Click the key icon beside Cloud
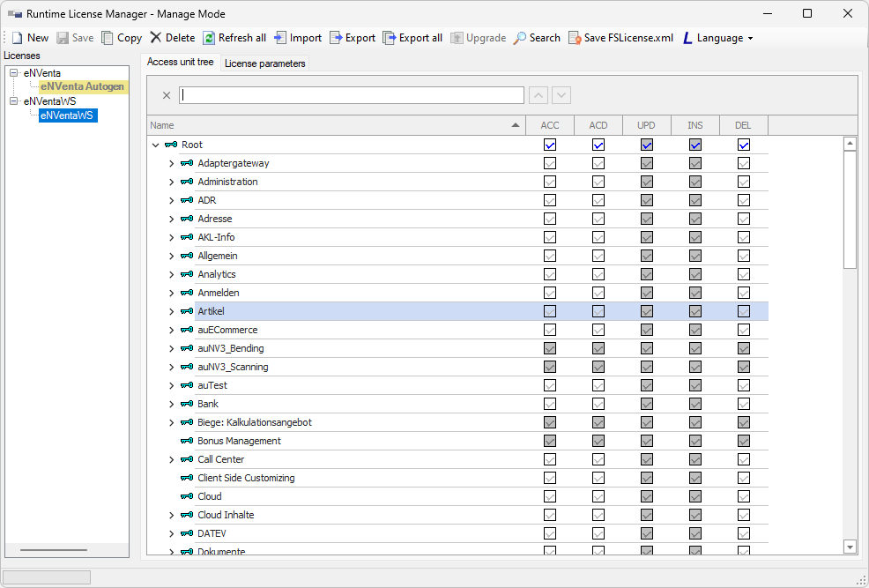Viewport: 869px width, 588px height. tap(188, 496)
